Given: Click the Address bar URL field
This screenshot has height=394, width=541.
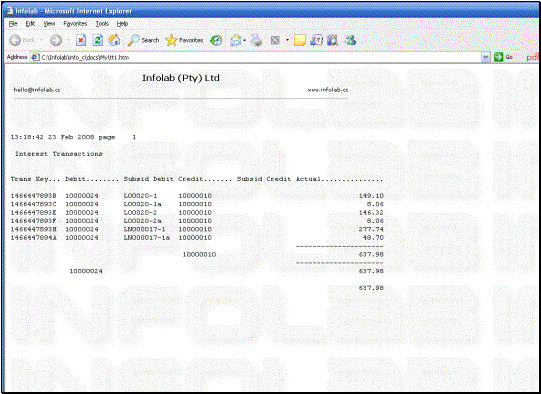Looking at the screenshot, I should [260, 57].
